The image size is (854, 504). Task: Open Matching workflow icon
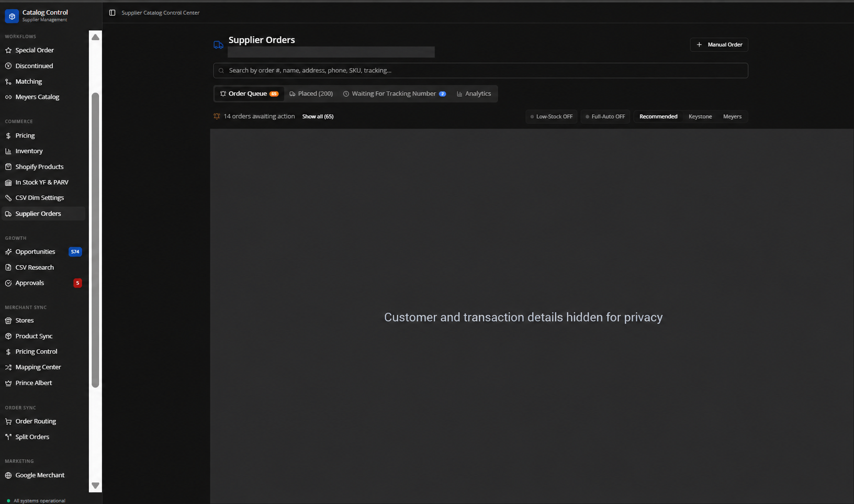point(8,82)
